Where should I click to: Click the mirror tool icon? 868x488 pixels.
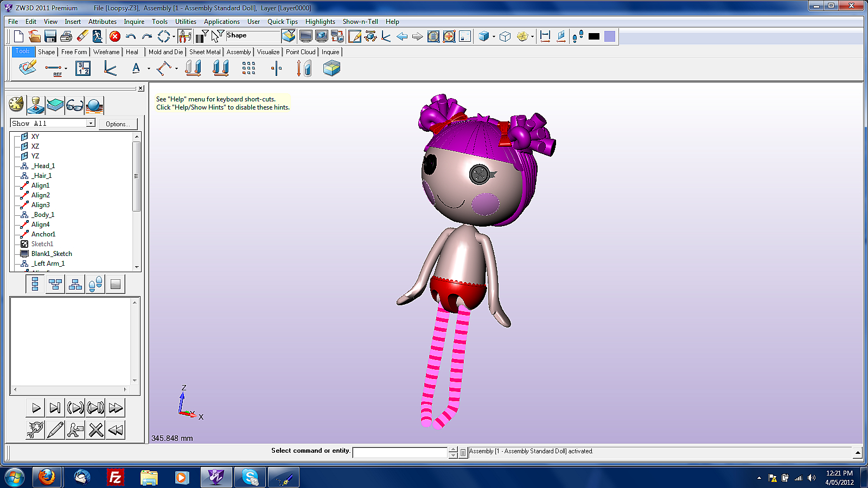(276, 68)
